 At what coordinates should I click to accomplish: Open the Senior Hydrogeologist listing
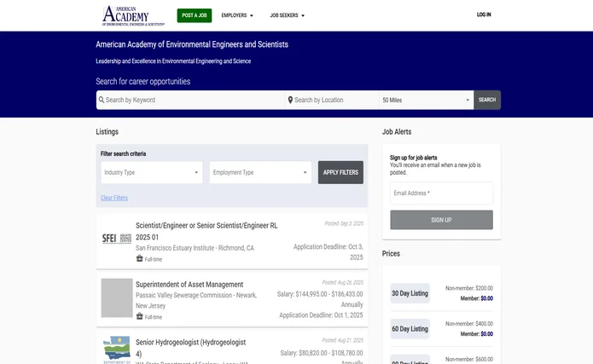coord(190,348)
